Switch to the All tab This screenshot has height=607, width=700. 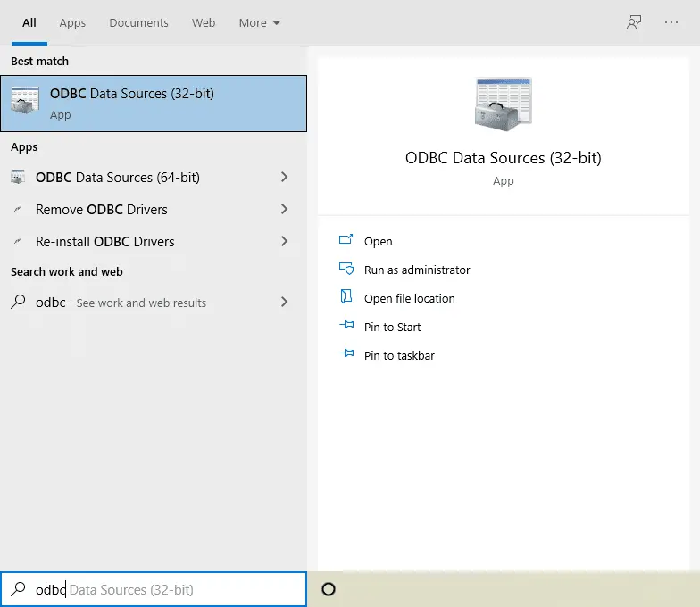click(29, 23)
